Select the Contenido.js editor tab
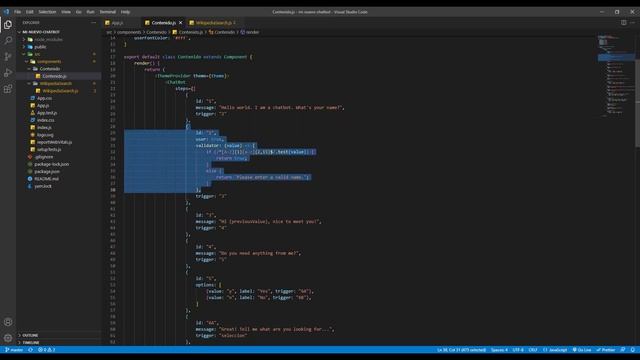 [x=163, y=23]
